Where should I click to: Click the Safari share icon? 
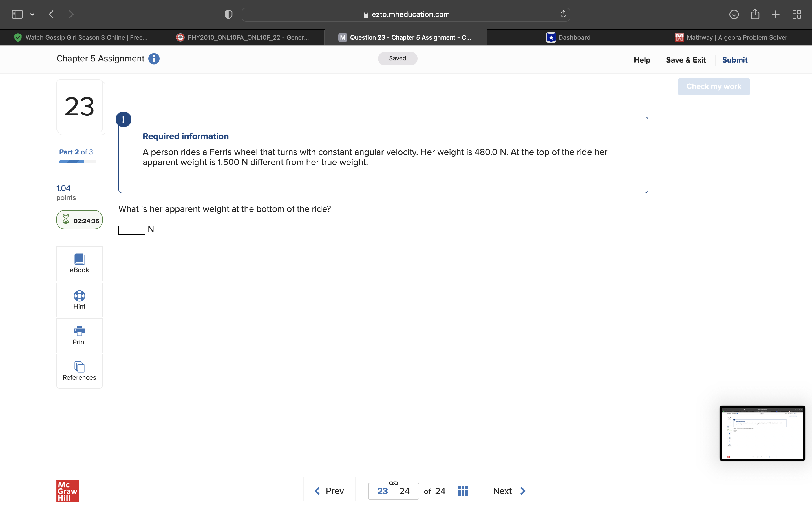point(755,14)
